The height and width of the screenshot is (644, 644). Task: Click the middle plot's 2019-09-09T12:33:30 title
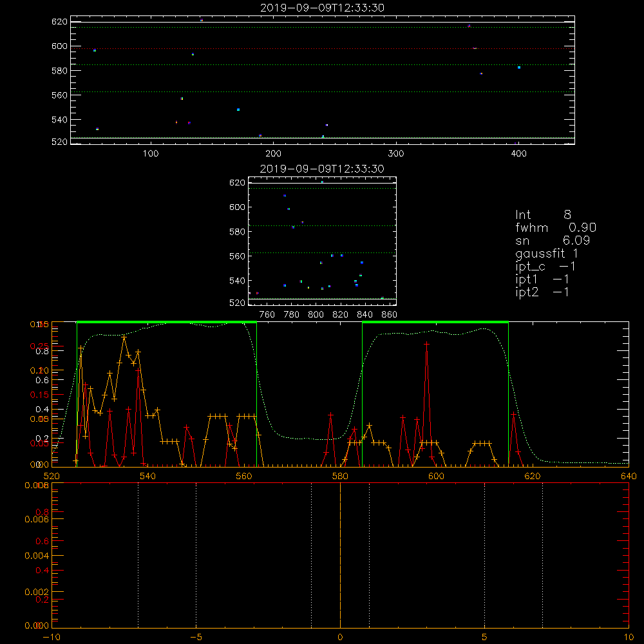[x=322, y=169]
